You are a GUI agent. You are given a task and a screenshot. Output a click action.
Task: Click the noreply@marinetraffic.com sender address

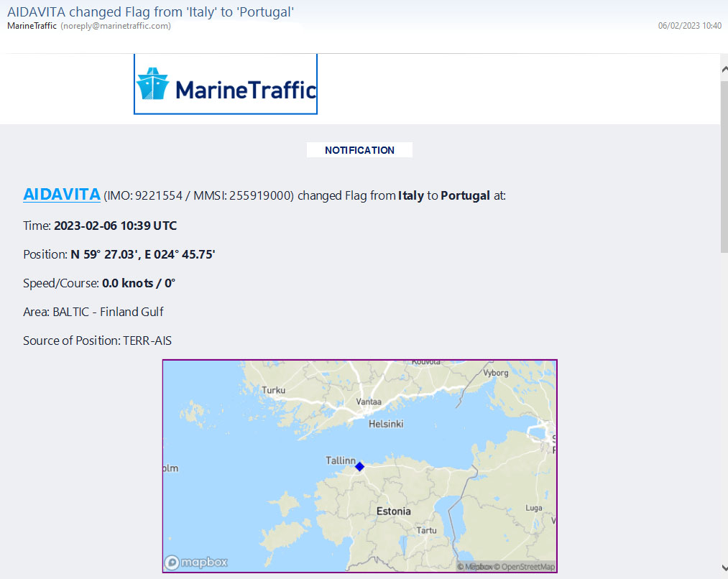pos(116,26)
